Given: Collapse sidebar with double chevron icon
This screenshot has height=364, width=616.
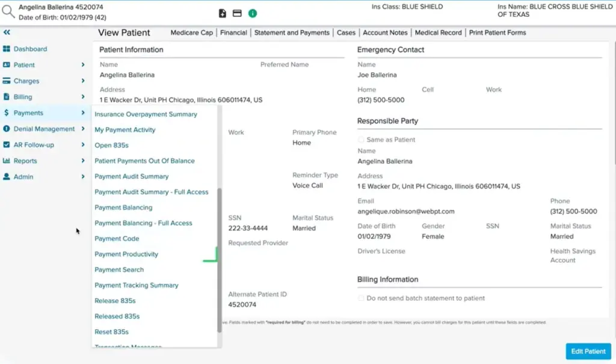Looking at the screenshot, I should 7,32.
